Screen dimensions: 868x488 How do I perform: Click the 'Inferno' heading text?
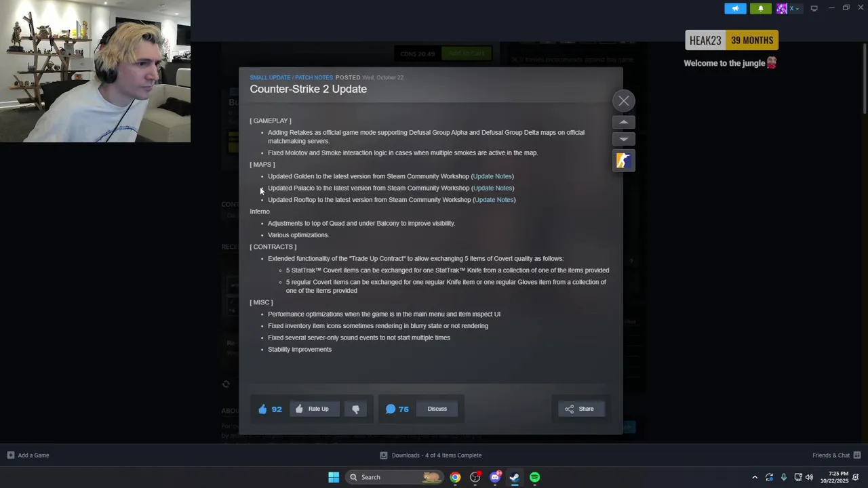[x=260, y=211]
